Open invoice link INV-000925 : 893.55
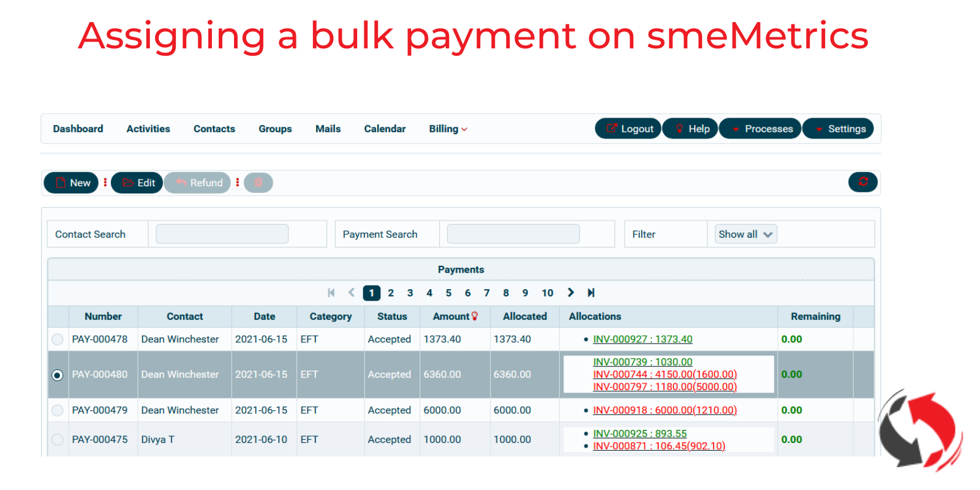Screen dimensions: 980x490 [640, 434]
